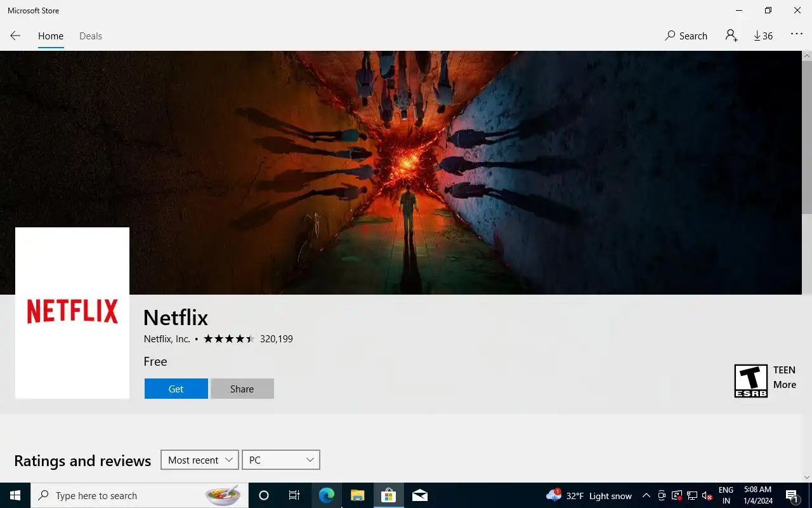Minimize the Microsoft Store window
The height and width of the screenshot is (508, 812).
739,10
